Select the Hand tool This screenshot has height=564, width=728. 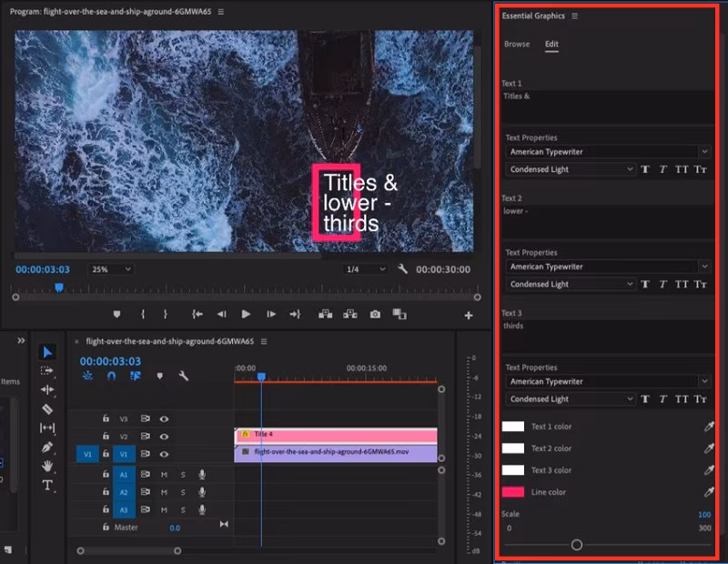point(47,466)
